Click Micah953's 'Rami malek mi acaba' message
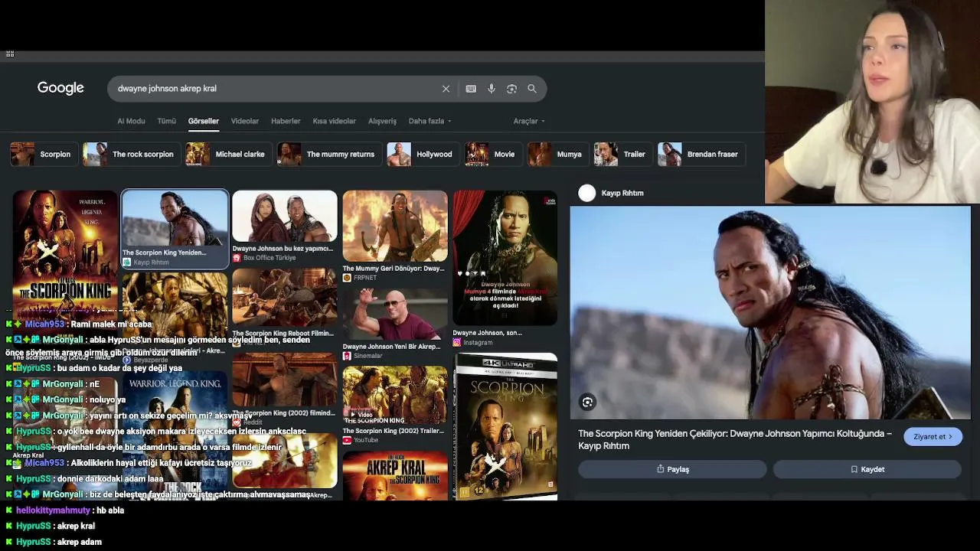 (x=111, y=324)
